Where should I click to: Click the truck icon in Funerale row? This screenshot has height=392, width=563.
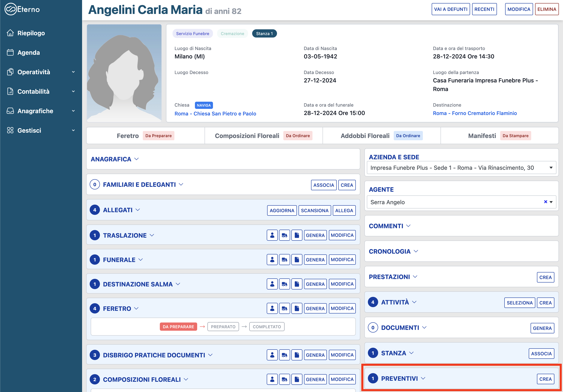[284, 260]
